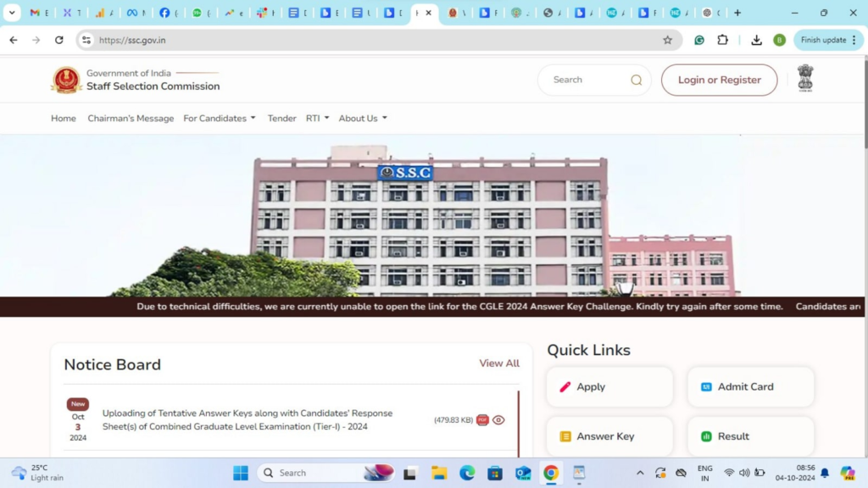Open the RTI dropdown menu

click(x=316, y=118)
